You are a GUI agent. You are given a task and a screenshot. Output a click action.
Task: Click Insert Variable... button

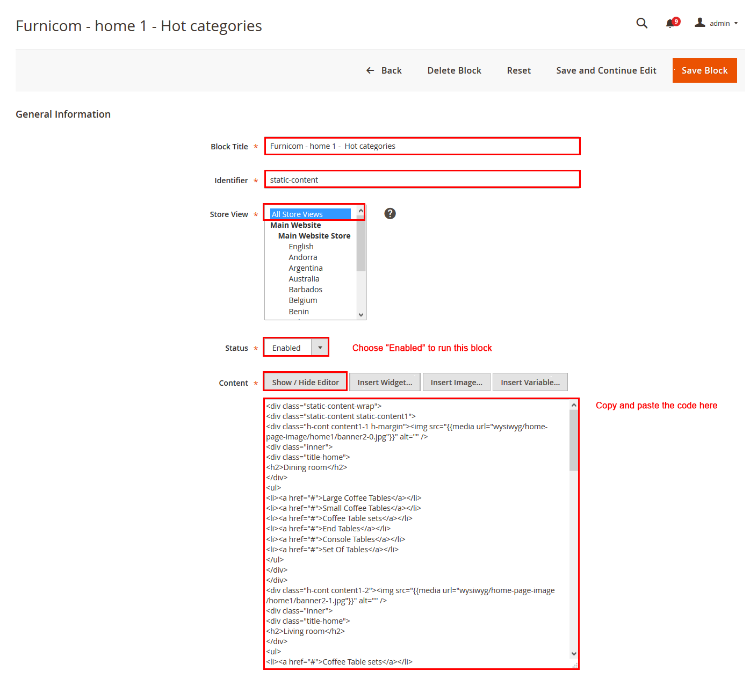click(530, 382)
